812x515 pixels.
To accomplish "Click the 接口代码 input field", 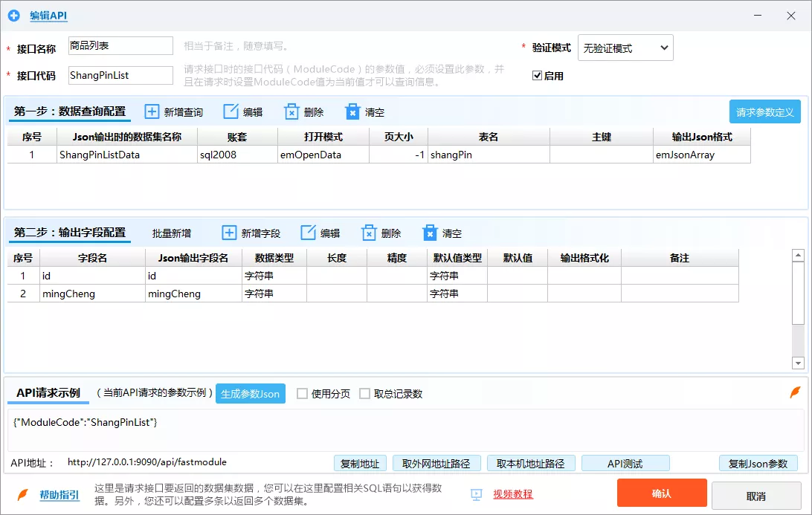I will [120, 76].
